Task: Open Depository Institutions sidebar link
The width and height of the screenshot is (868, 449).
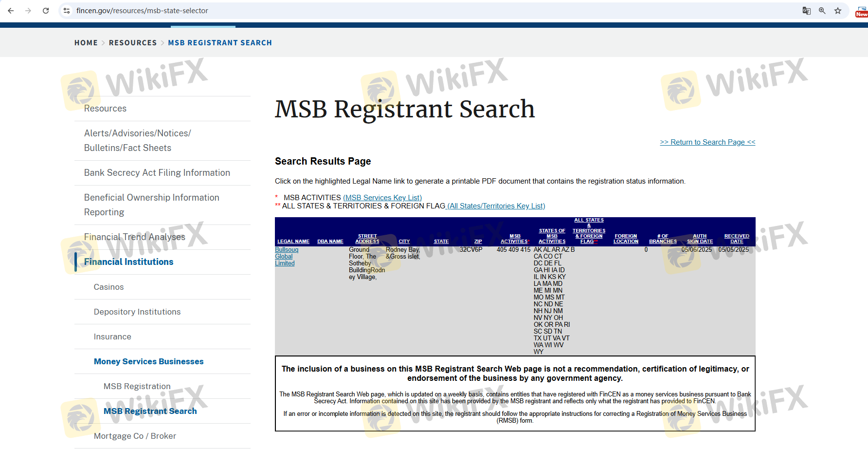Action: [x=137, y=312]
